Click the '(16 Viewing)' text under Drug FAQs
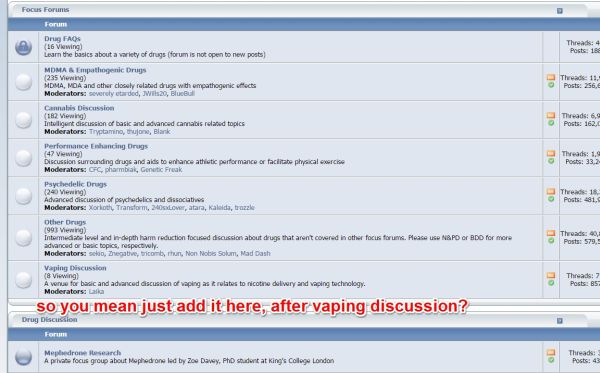The height and width of the screenshot is (373, 600). pos(63,47)
